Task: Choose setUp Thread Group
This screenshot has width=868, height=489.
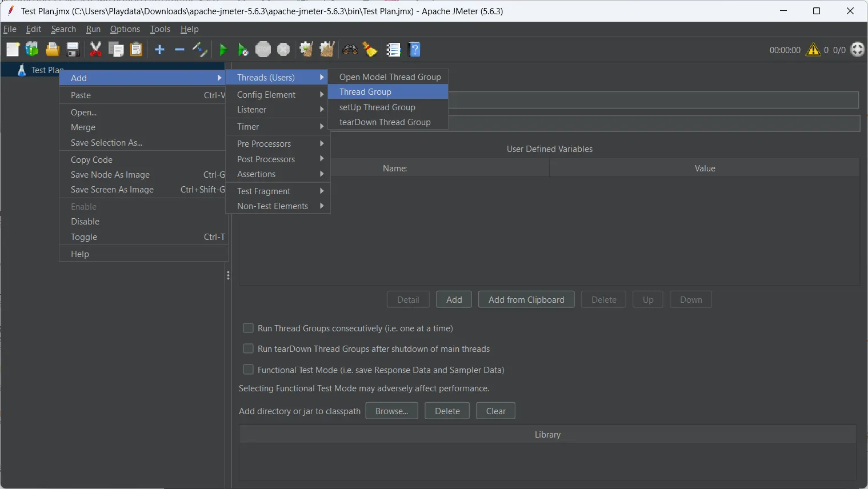Action: [389, 107]
